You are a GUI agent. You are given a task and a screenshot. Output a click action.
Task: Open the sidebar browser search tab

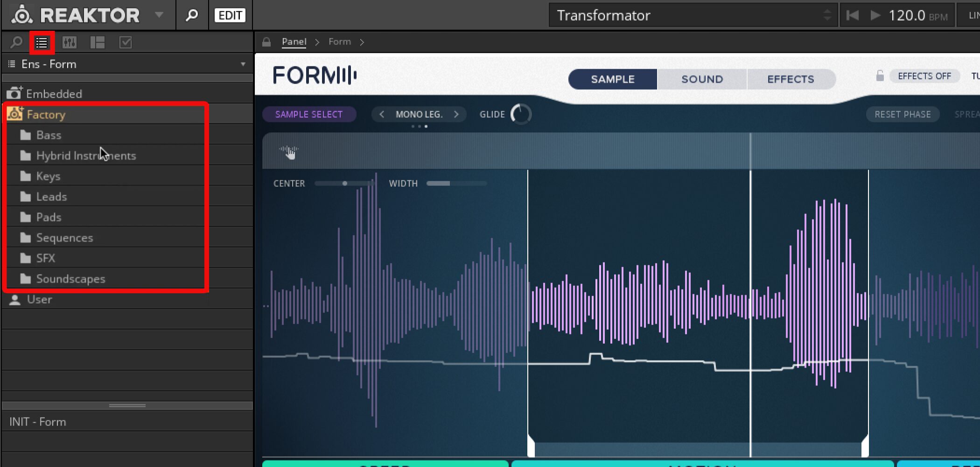point(16,42)
